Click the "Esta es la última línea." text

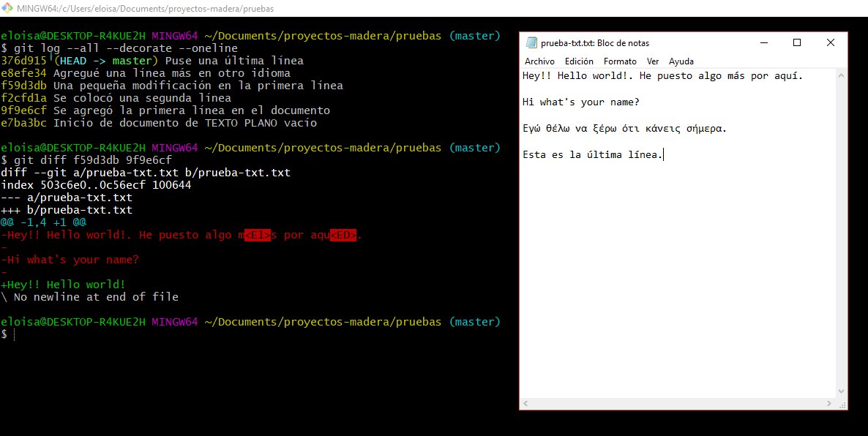click(592, 155)
